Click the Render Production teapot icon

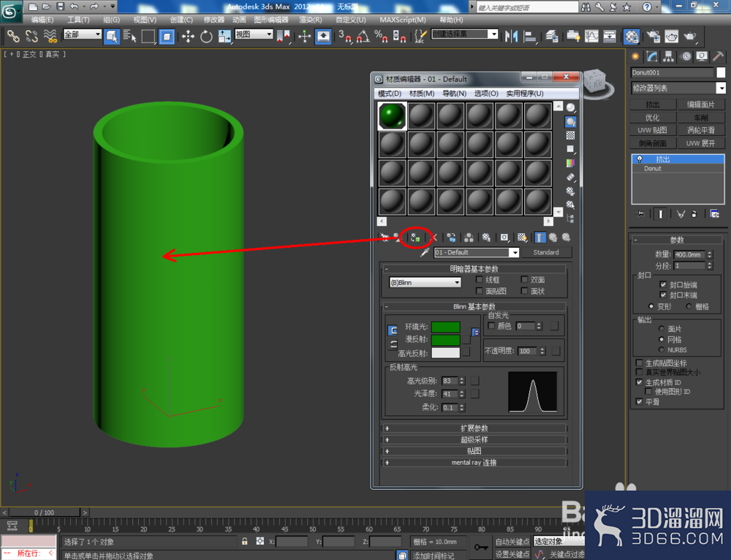coord(690,37)
